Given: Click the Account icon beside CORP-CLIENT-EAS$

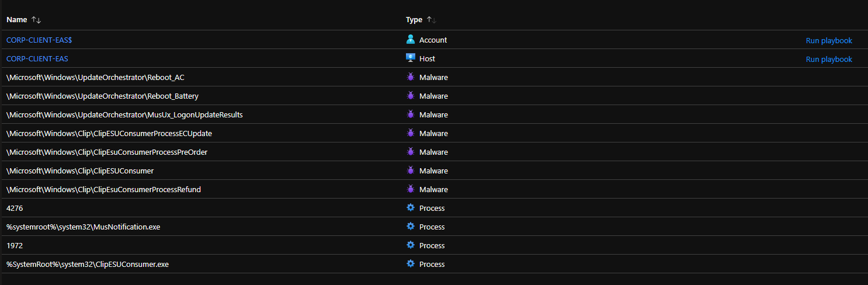Looking at the screenshot, I should 411,40.
